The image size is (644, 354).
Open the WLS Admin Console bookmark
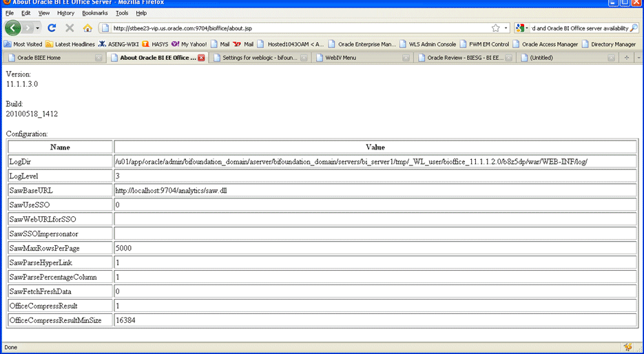(x=428, y=44)
